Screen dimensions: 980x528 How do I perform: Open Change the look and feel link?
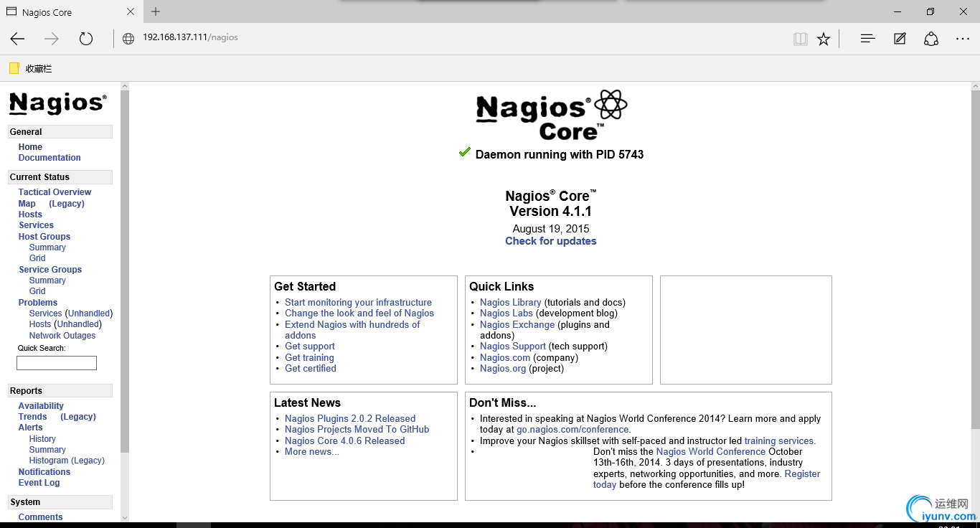[x=359, y=313]
